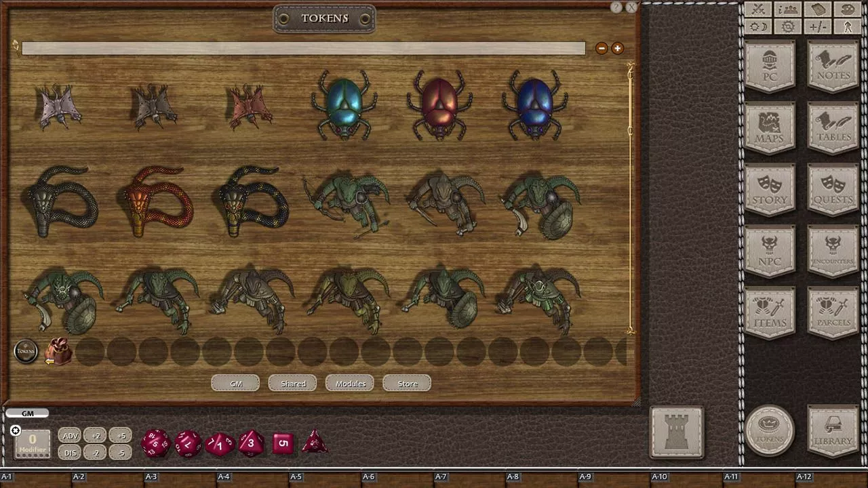
Task: Select the red scarab beetle token
Action: pos(439,105)
